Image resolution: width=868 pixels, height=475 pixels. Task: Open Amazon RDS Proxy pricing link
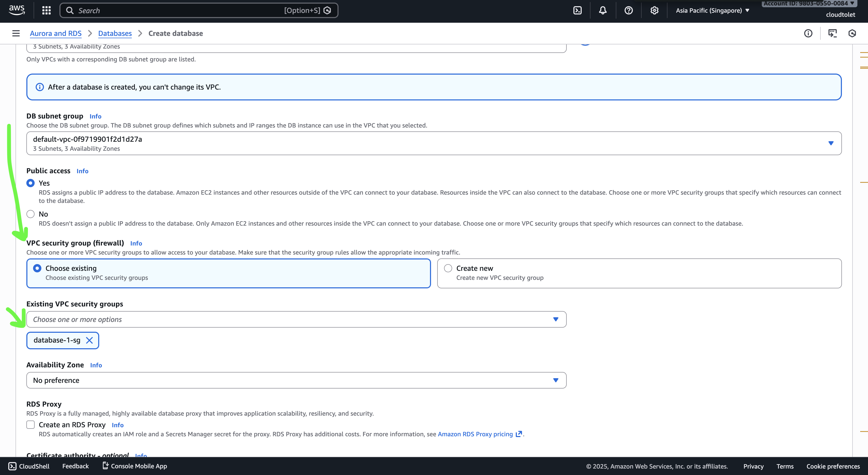point(475,434)
